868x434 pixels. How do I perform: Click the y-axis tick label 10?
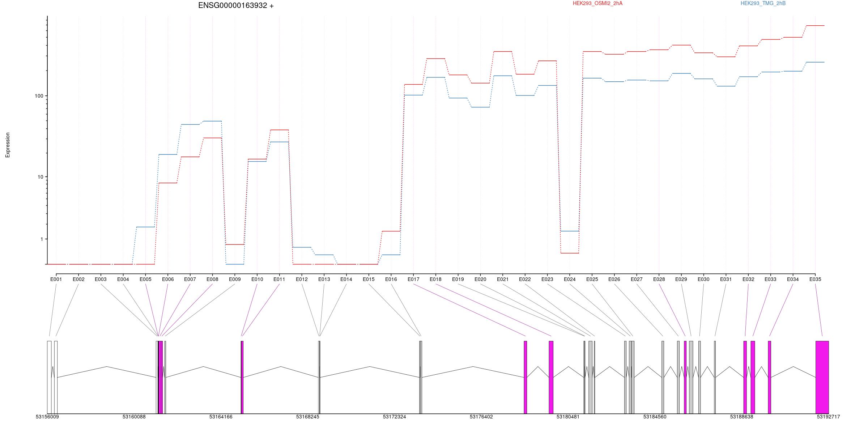40,177
